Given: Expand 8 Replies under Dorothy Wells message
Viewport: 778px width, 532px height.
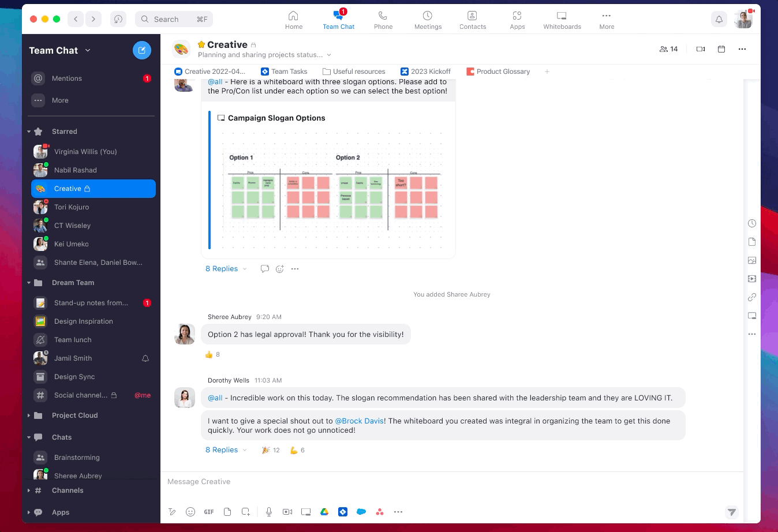Looking at the screenshot, I should click(226, 450).
